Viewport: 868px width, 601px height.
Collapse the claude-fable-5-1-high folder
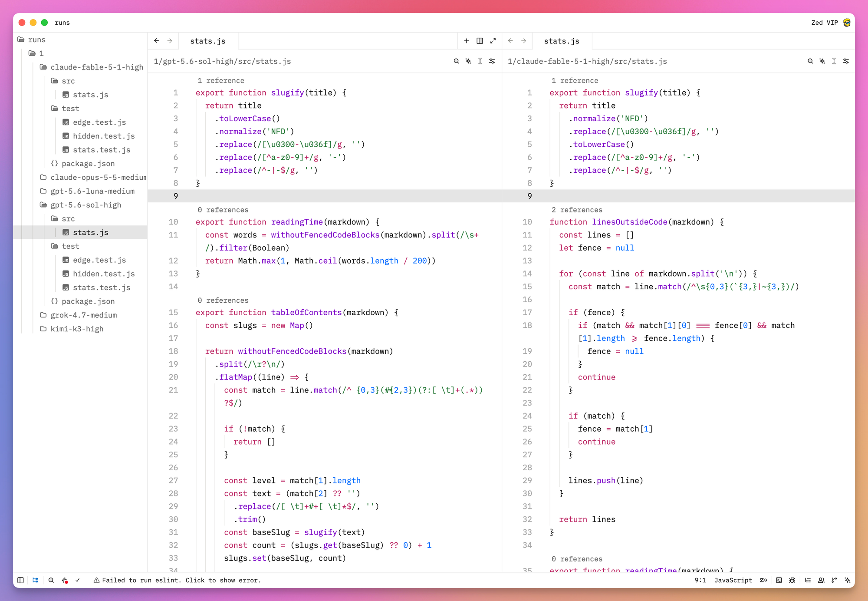pyautogui.click(x=92, y=67)
